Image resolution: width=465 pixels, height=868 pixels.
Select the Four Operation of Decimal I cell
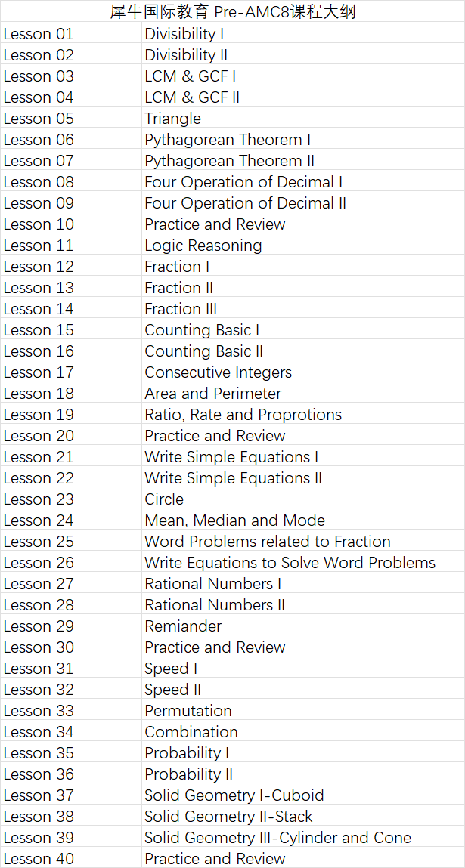coord(243,182)
